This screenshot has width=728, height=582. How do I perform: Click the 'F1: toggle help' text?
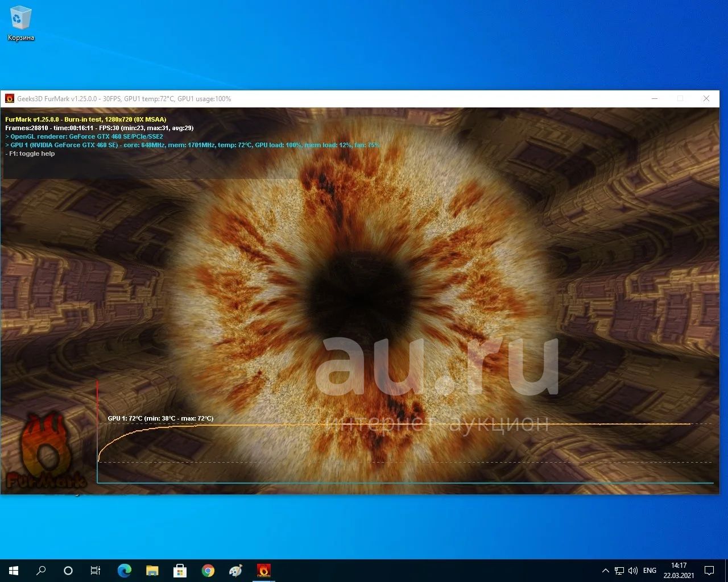click(x=30, y=153)
